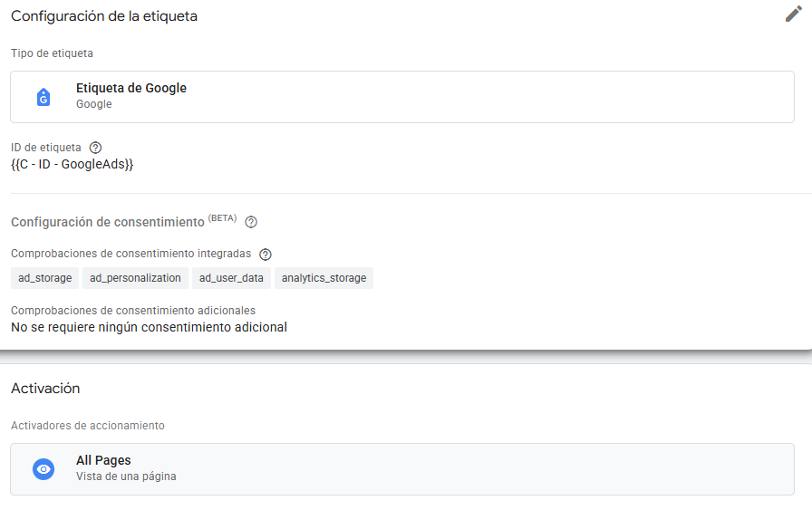This screenshot has width=812, height=510.
Task: Click the Activación section heading
Action: tap(45, 389)
